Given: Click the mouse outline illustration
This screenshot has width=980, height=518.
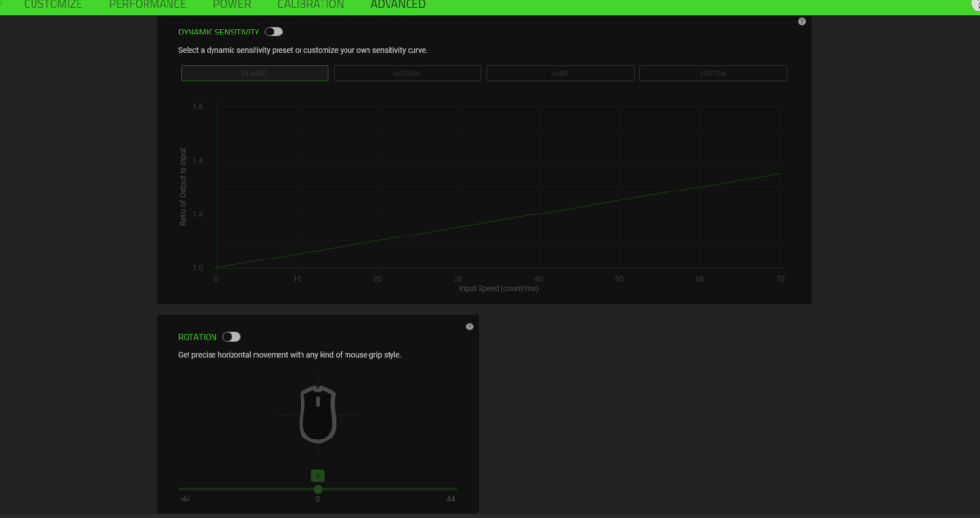Looking at the screenshot, I should [x=318, y=414].
